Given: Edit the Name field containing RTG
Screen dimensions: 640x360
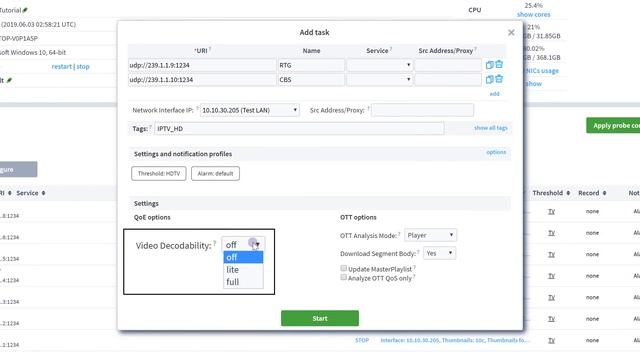Looking at the screenshot, I should (x=311, y=65).
